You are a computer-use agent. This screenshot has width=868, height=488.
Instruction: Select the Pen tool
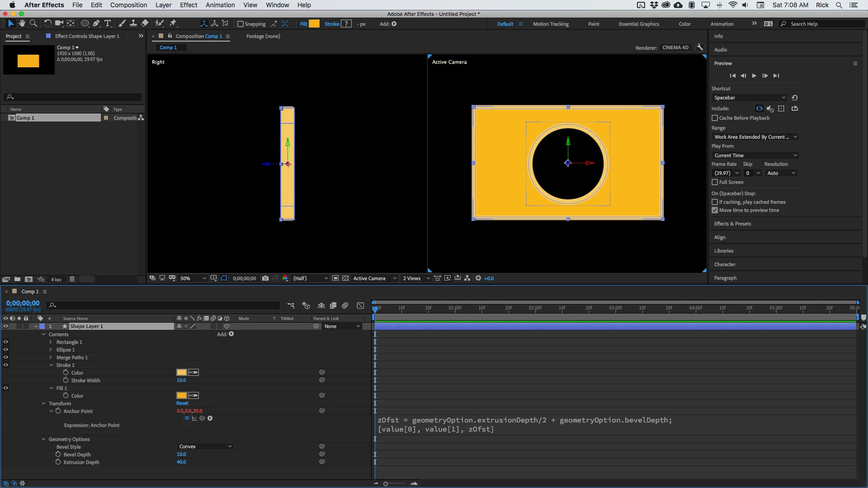coord(96,23)
